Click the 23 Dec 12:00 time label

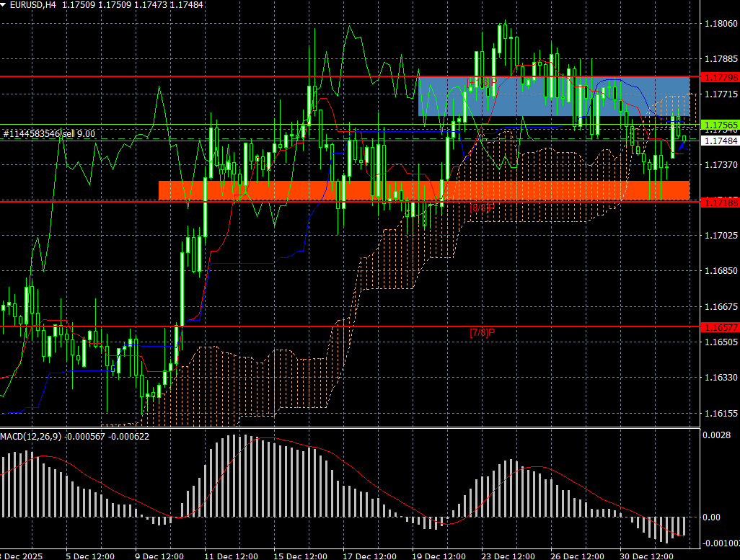click(508, 556)
